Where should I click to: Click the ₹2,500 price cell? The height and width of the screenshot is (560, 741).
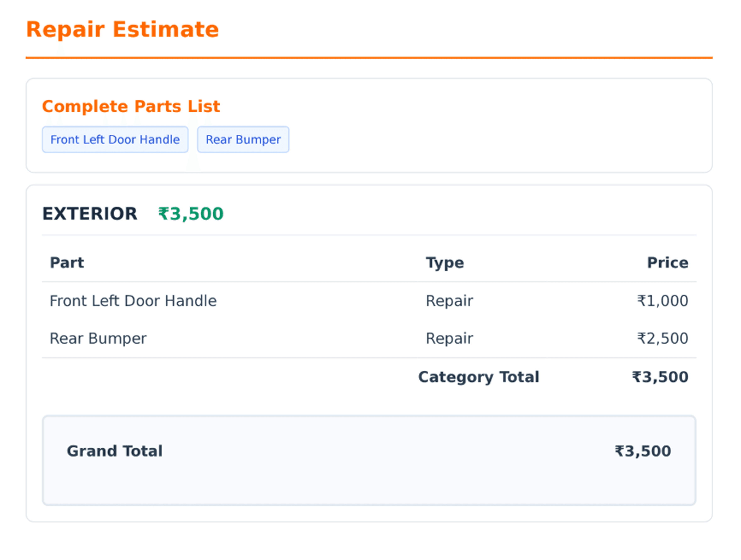[662, 338]
